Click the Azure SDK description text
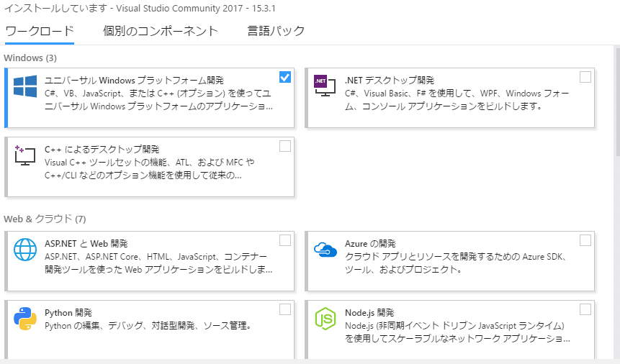Viewport: 620px width, 364px height. pos(456,263)
